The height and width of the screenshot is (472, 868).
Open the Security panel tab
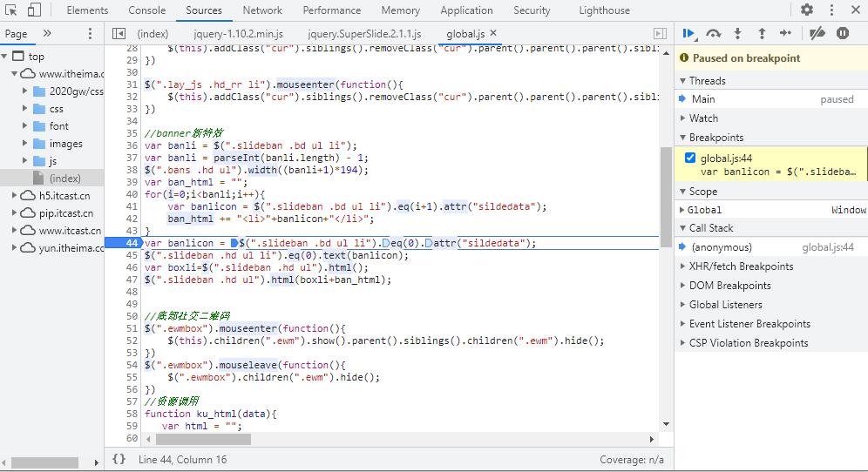pyautogui.click(x=532, y=10)
